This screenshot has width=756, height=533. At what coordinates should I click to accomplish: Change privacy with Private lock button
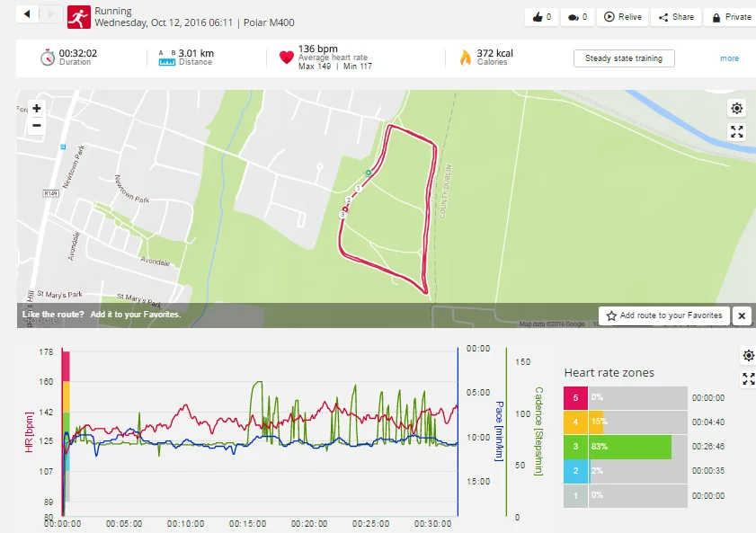click(731, 17)
